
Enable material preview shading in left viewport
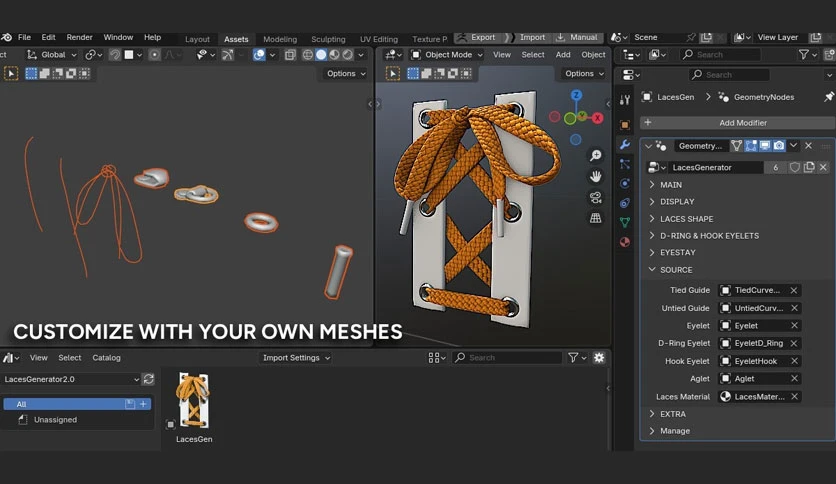pyautogui.click(x=334, y=55)
